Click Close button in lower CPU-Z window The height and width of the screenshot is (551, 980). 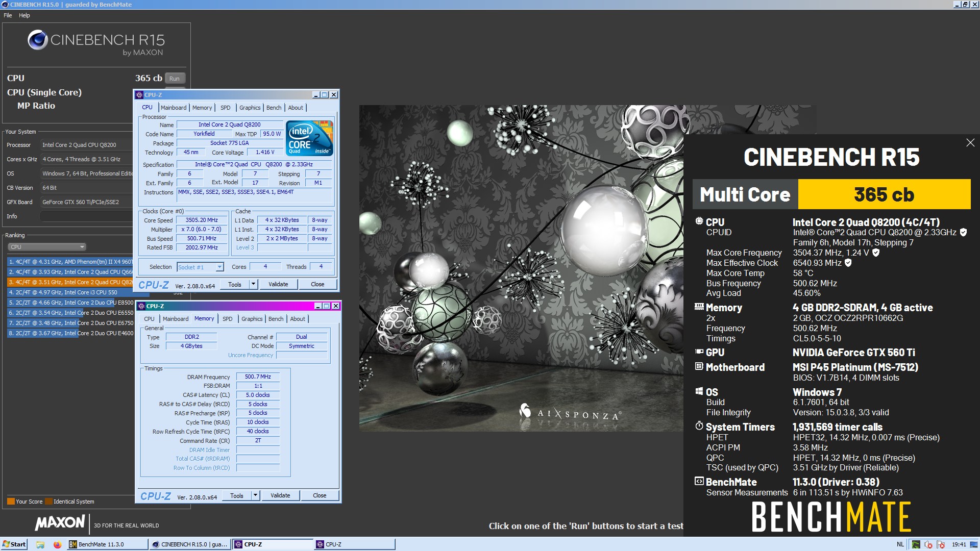320,495
